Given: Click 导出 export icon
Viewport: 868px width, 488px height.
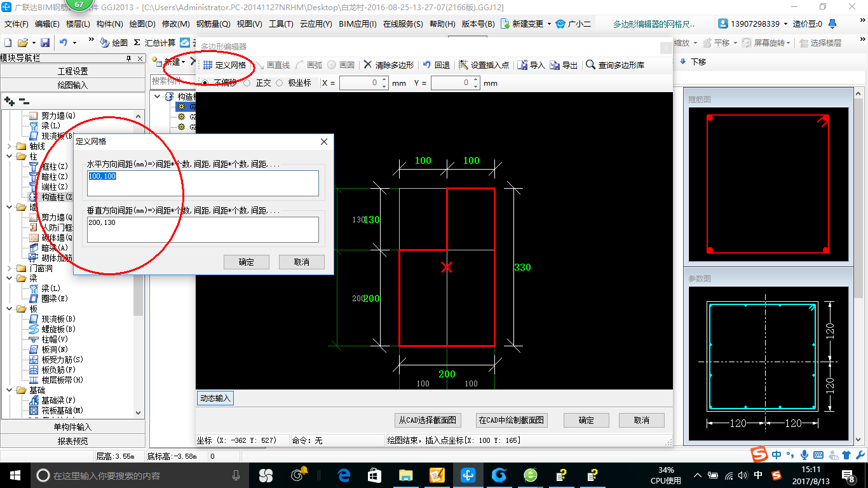Looking at the screenshot, I should (564, 65).
